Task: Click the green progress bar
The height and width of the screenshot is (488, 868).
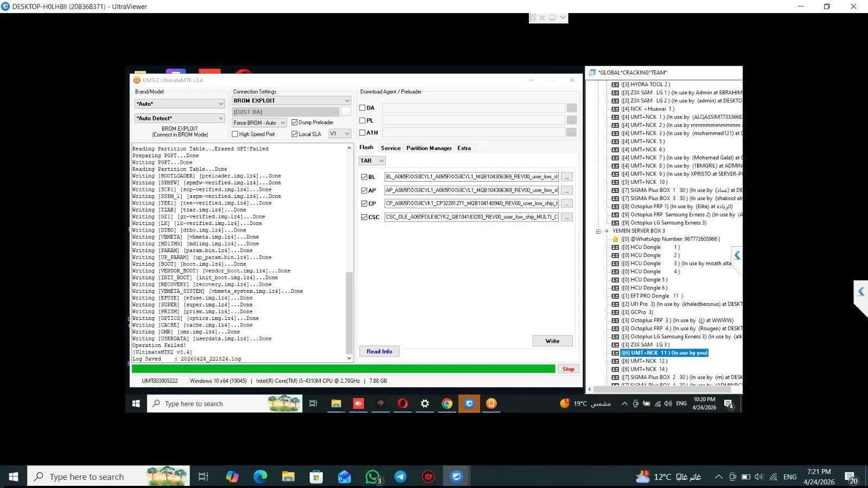Action: [x=343, y=369]
